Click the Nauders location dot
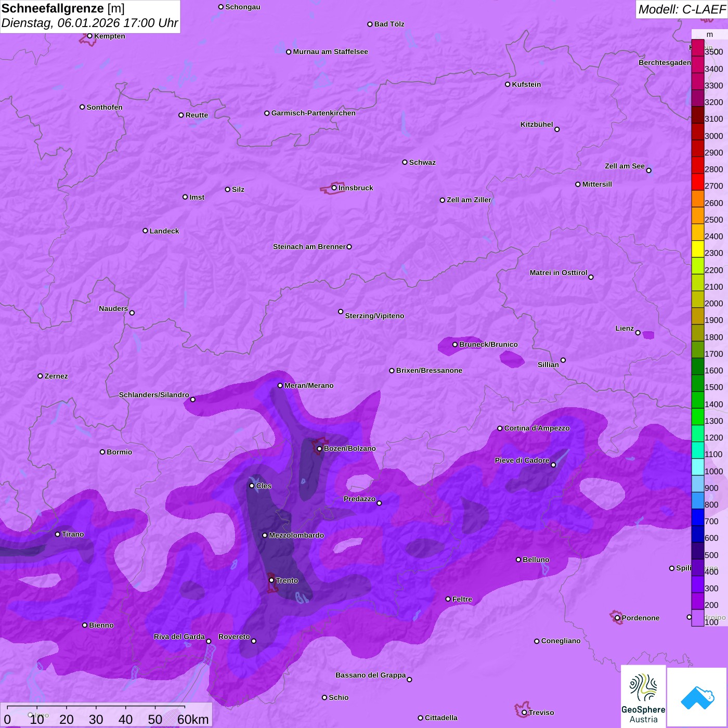Image resolution: width=728 pixels, height=728 pixels. click(132, 313)
